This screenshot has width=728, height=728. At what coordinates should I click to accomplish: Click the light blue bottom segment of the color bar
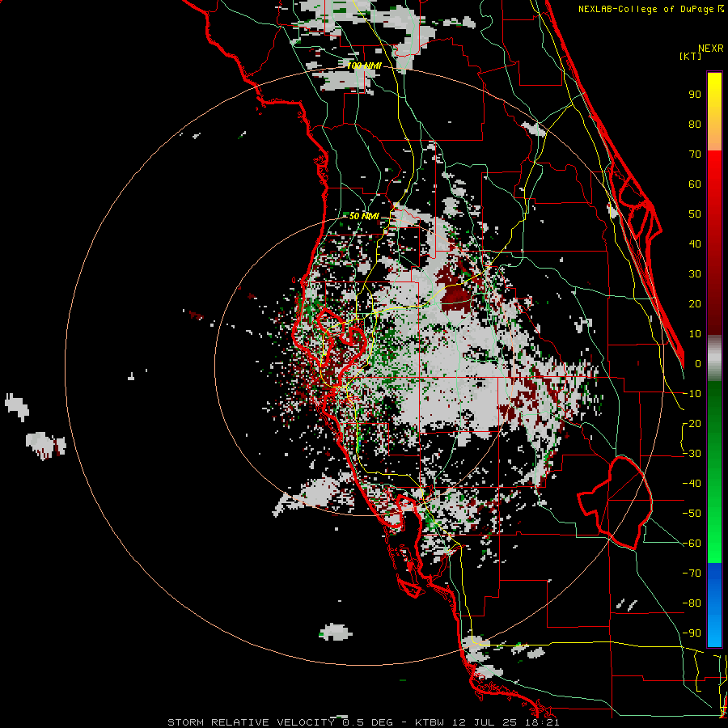(x=714, y=632)
